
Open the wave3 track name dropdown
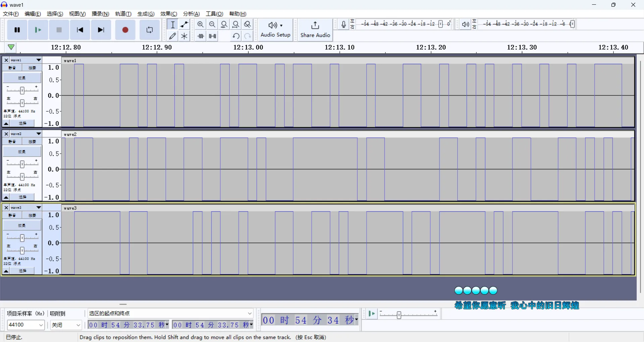coord(26,208)
